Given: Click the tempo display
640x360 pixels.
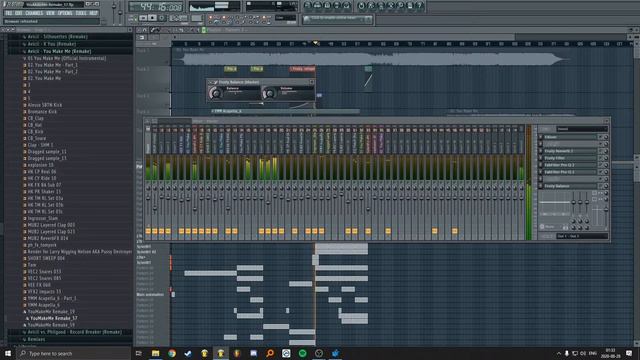Looking at the screenshot, I should point(178,18).
